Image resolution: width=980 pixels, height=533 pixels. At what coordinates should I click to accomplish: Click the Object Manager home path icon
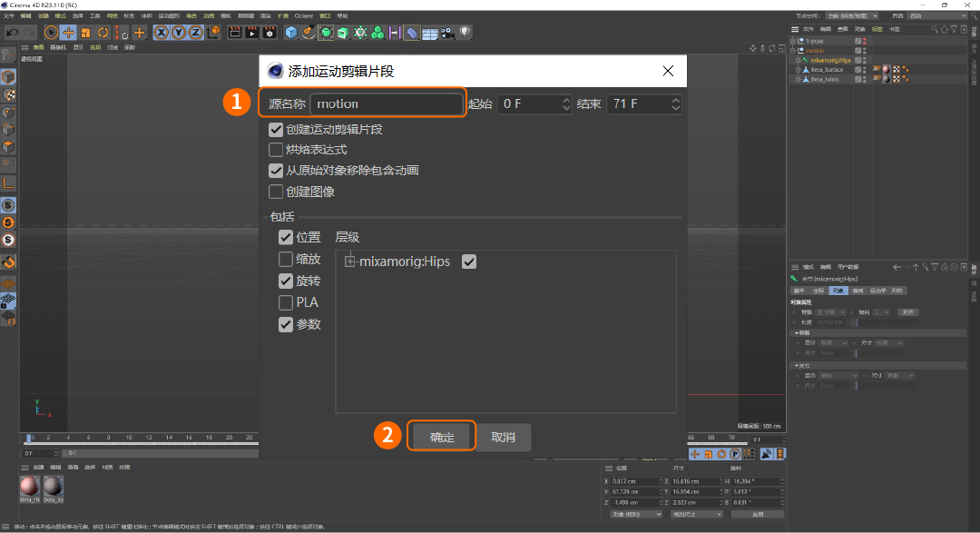945,29
